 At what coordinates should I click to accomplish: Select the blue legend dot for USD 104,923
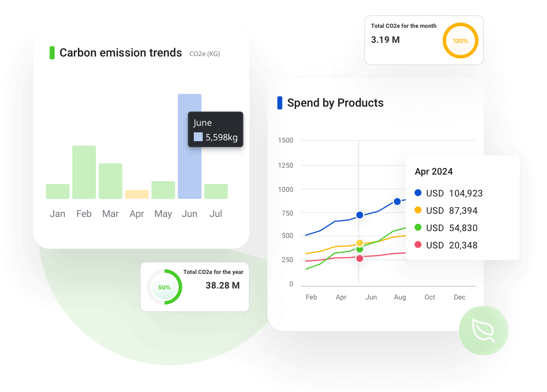point(418,193)
